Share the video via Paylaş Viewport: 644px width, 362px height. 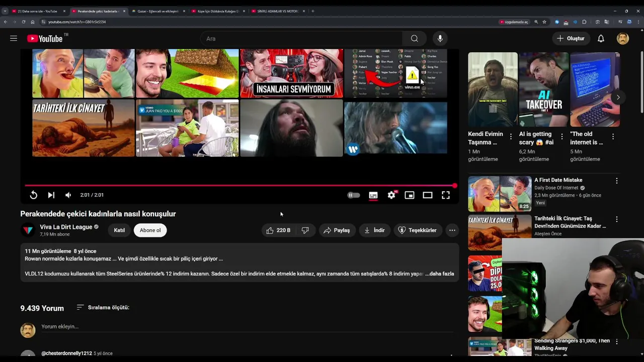[337, 230]
